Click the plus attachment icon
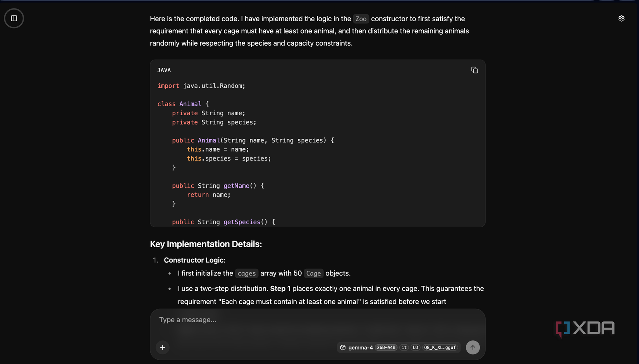Image resolution: width=639 pixels, height=364 pixels. [x=162, y=347]
